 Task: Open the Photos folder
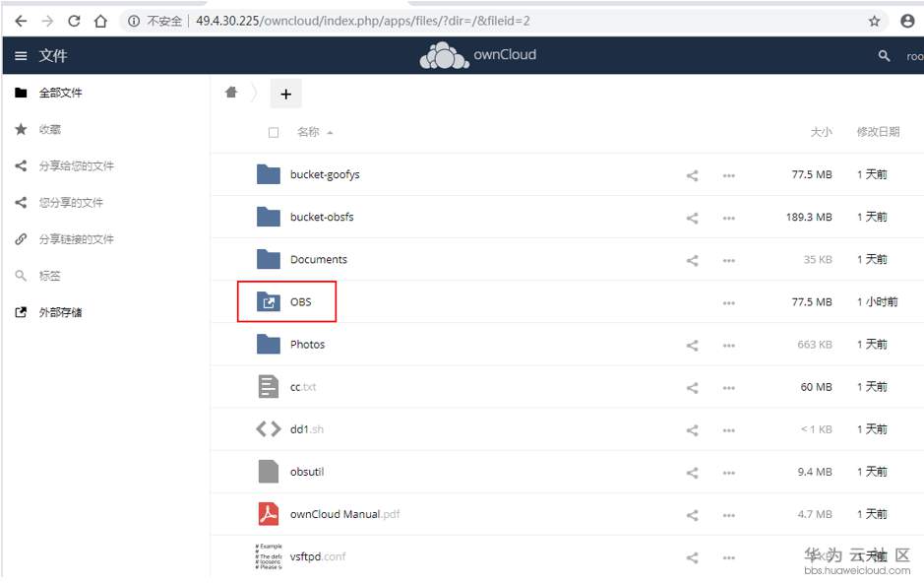click(307, 345)
